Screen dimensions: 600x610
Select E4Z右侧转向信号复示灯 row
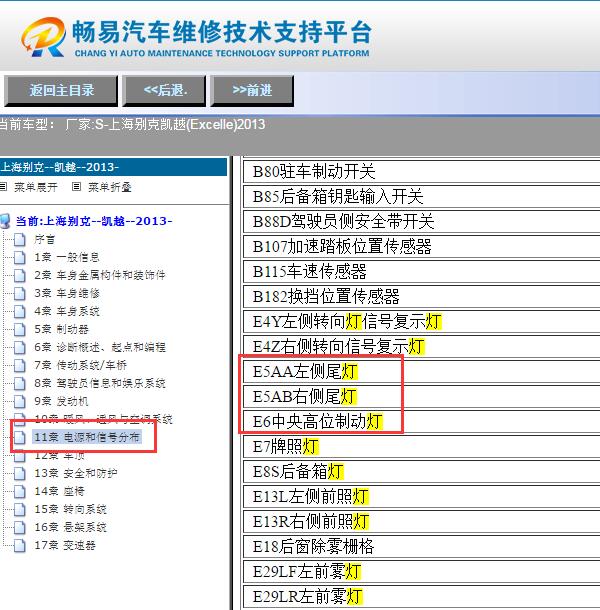[x=421, y=347]
